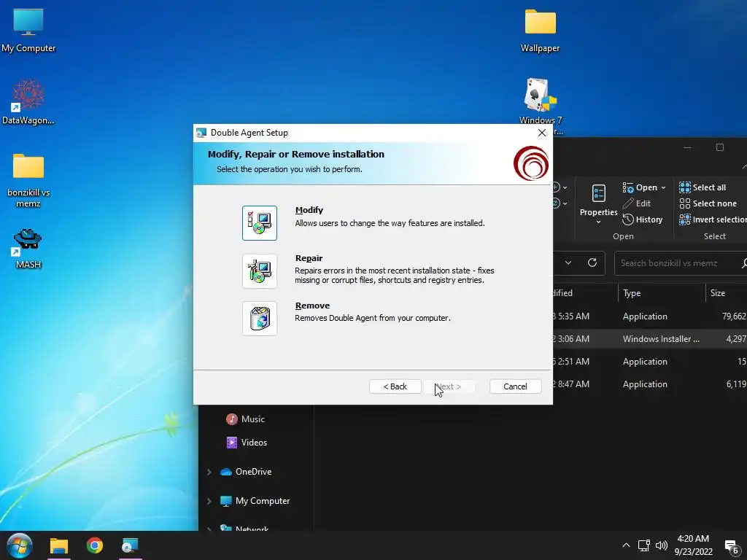Click Select all in Explorer ribbon
The image size is (747, 560).
coord(703,187)
